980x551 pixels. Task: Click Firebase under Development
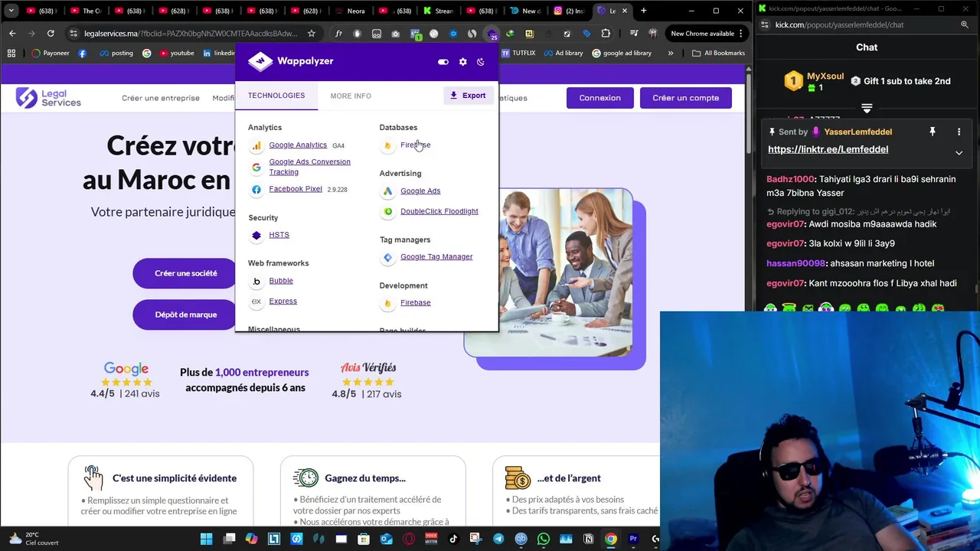(x=415, y=303)
